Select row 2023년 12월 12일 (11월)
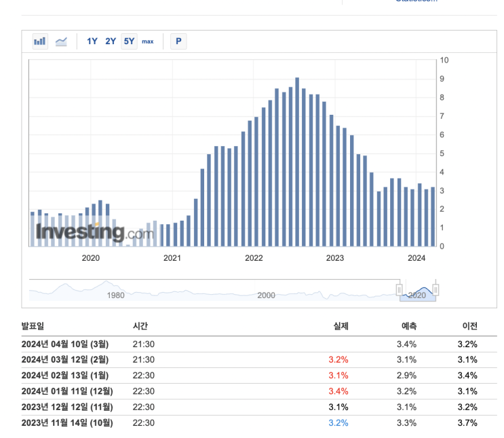Image resolution: width=504 pixels, height=438 pixels. pos(259,407)
